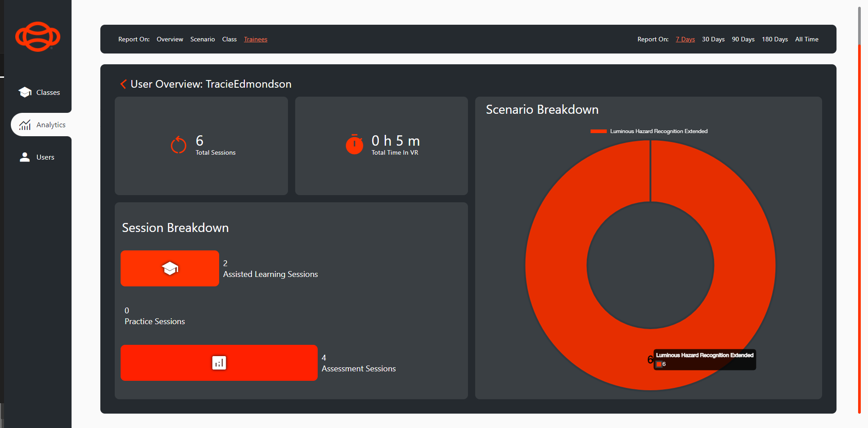Click the graduation cap Classes icon
This screenshot has height=428, width=868.
click(25, 92)
